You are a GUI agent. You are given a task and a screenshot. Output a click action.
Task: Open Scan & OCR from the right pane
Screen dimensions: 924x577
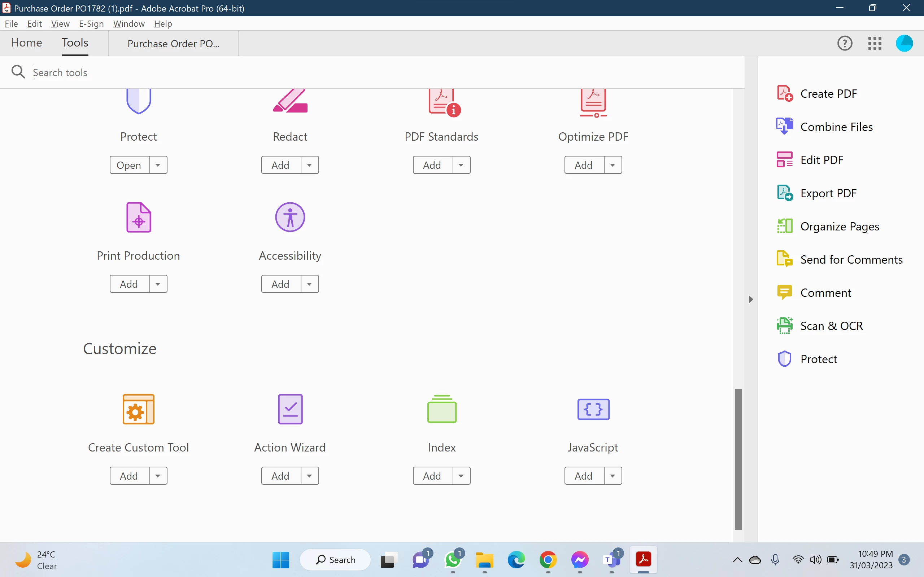831,326
